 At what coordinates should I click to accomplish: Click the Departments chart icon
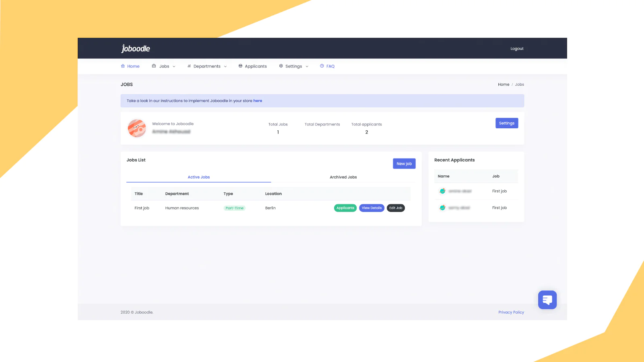(x=189, y=66)
